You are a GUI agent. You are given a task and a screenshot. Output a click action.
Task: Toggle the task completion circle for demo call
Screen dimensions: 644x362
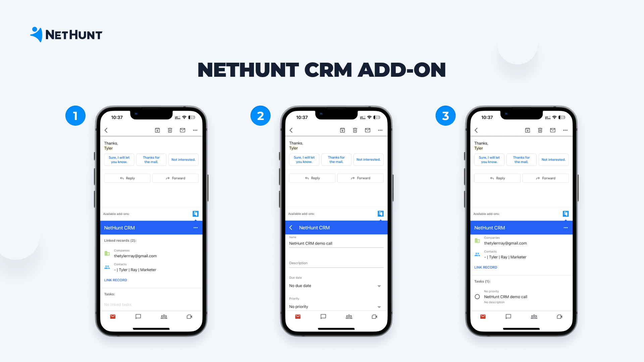477,297
